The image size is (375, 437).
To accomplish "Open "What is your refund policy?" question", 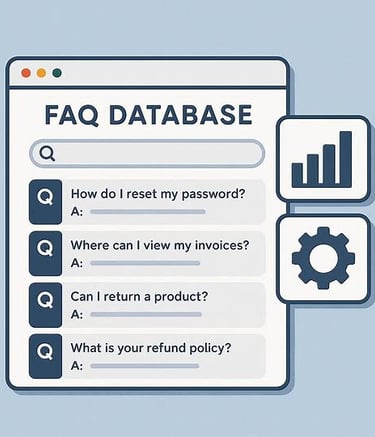I will point(151,348).
